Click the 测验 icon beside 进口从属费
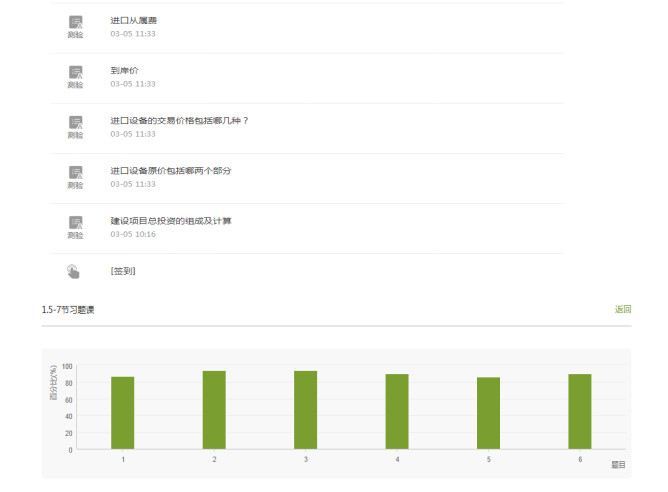Image resolution: width=668 pixels, height=492 pixels. (x=75, y=24)
